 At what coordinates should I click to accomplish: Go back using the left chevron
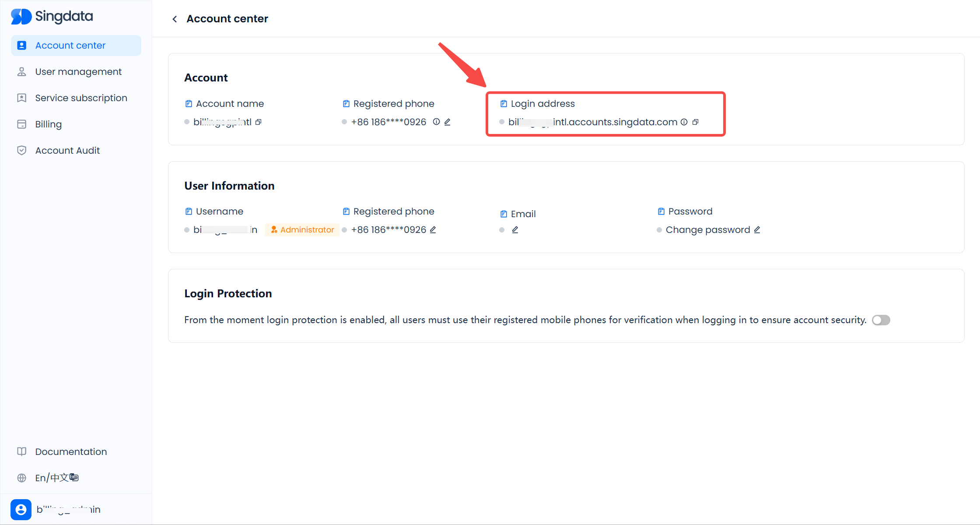click(175, 19)
